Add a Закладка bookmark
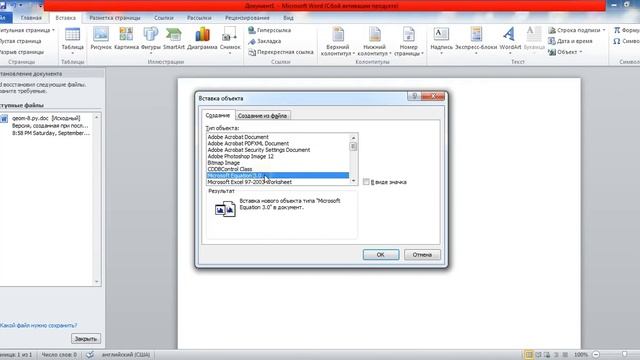Image resolution: width=640 pixels, height=360 pixels. point(265,41)
